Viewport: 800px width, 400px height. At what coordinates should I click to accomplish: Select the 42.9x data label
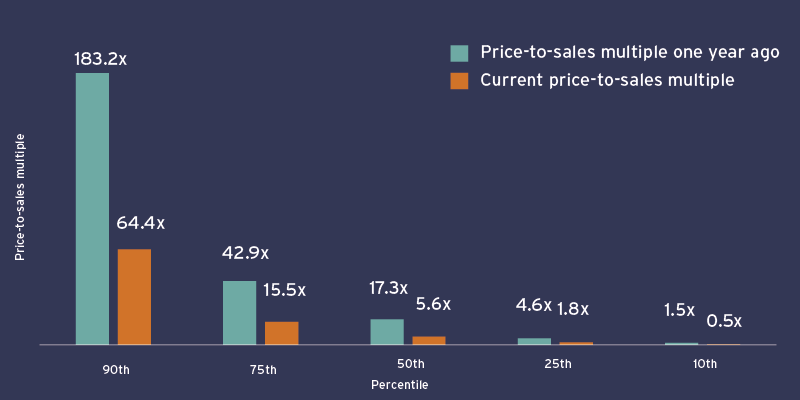click(245, 254)
